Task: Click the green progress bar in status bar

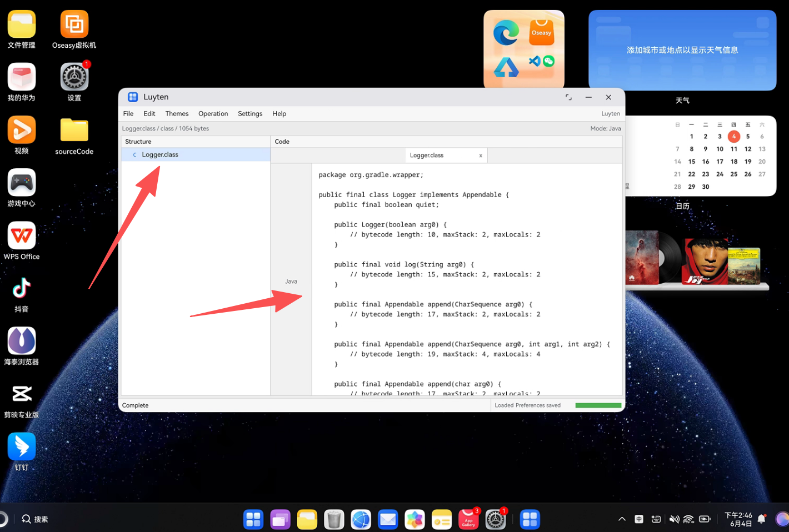Action: point(598,405)
